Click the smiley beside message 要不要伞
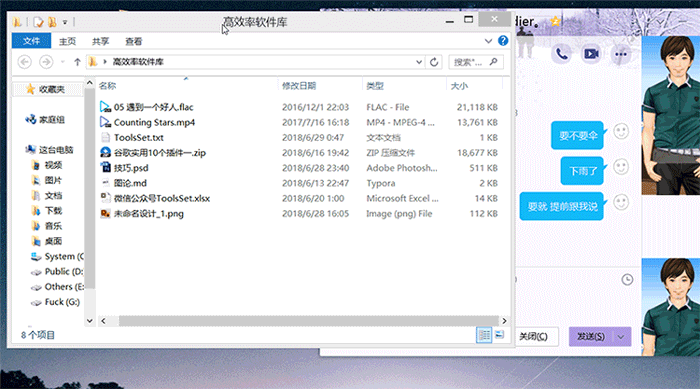 [621, 131]
